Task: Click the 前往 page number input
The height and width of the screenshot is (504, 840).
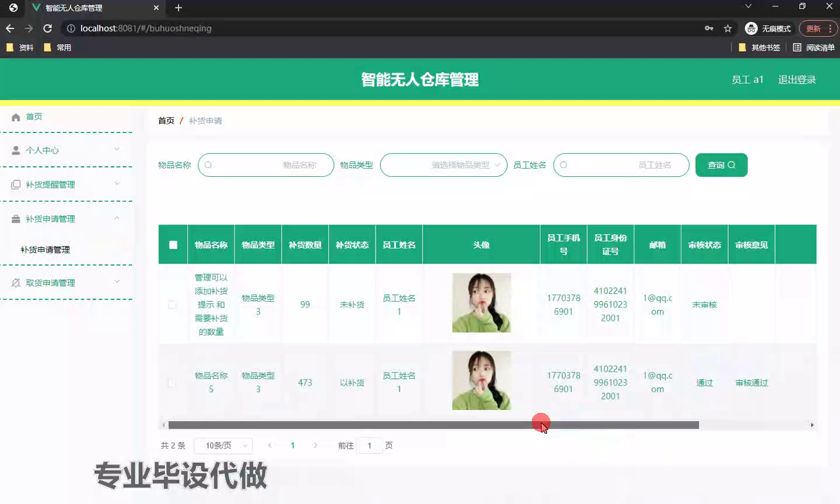Action: click(x=370, y=446)
